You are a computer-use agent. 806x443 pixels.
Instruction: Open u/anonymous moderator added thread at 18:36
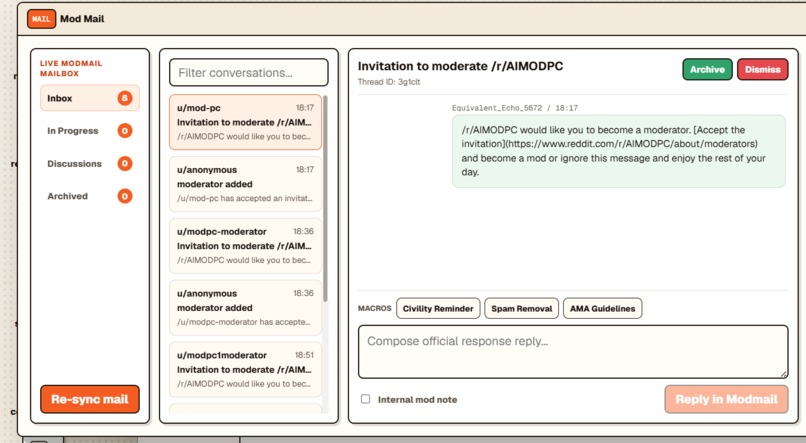[245, 307]
